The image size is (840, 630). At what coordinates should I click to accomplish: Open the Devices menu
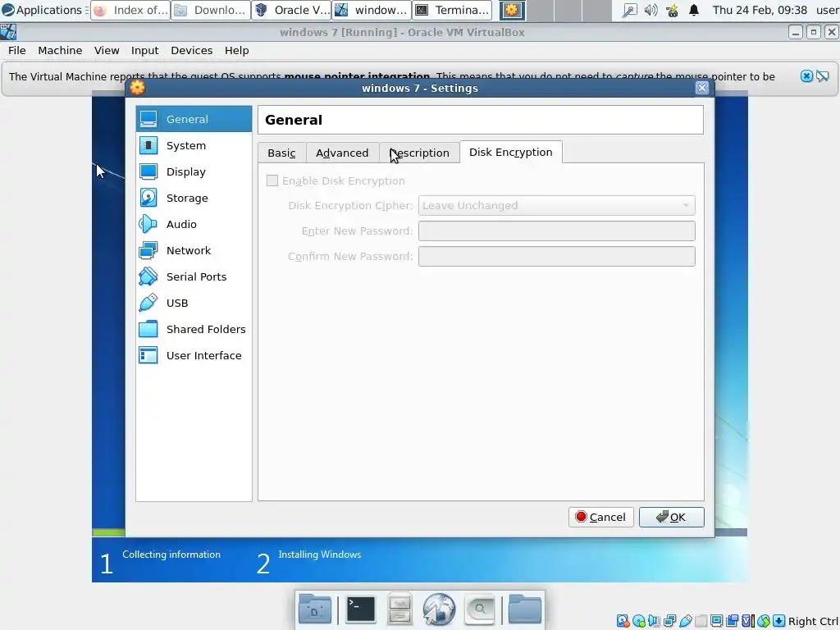(192, 50)
